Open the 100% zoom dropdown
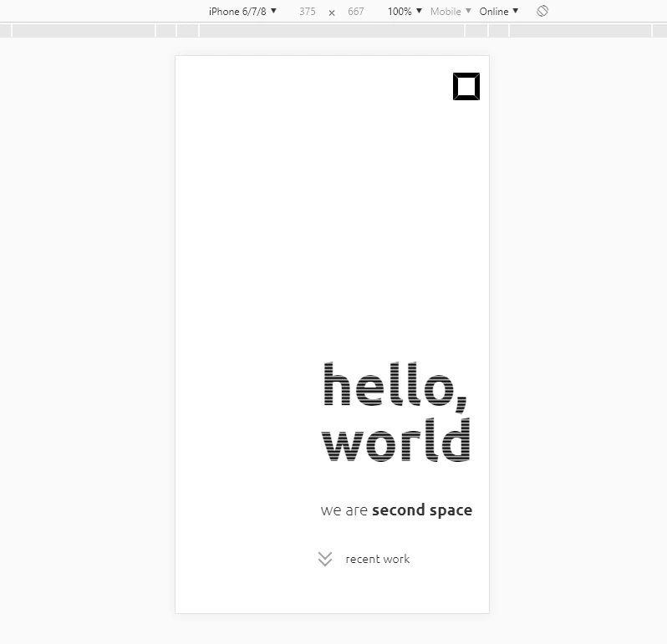 click(x=405, y=12)
